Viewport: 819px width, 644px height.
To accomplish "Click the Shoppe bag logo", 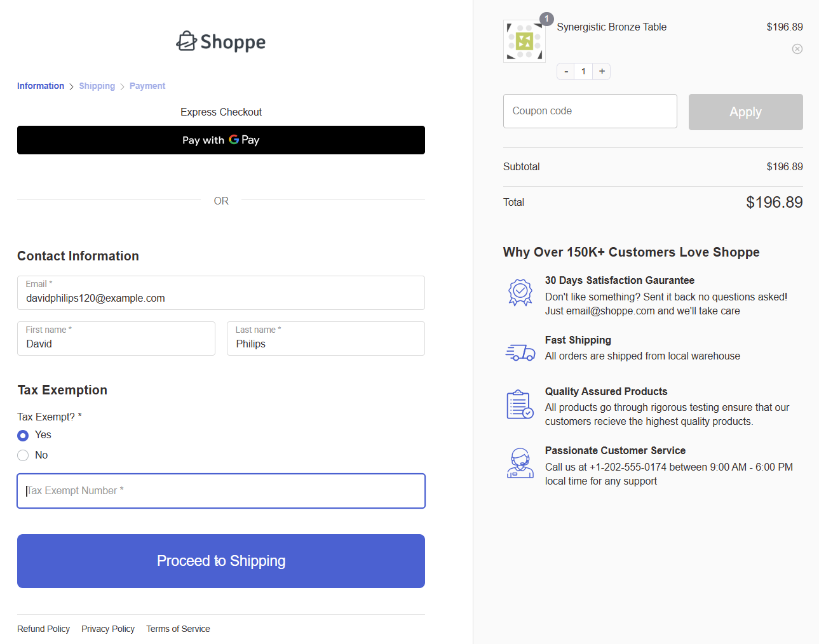I will [186, 40].
